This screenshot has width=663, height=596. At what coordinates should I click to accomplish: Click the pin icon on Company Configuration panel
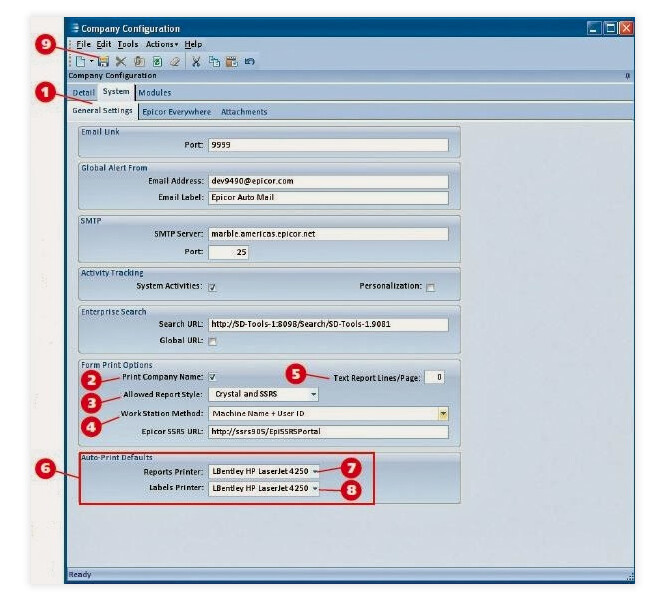(627, 76)
